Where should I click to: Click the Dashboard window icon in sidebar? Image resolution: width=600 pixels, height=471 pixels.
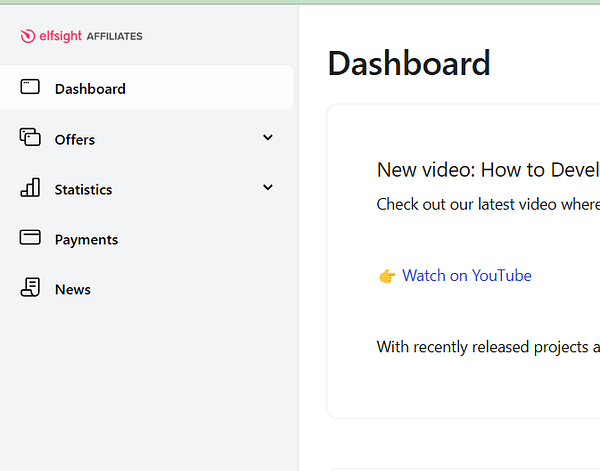30,87
